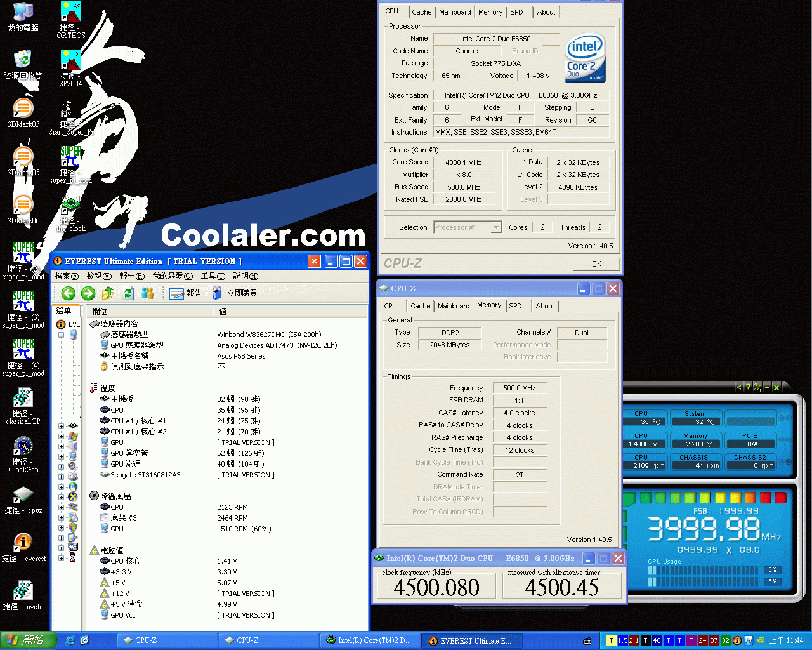
Task: Switch to Mainboard tab in lower CPU-Z window
Action: [x=454, y=306]
